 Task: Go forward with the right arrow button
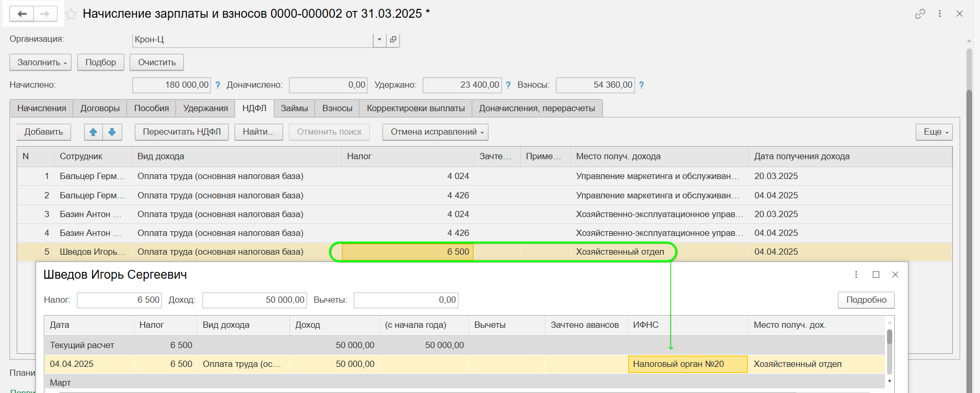[45, 14]
